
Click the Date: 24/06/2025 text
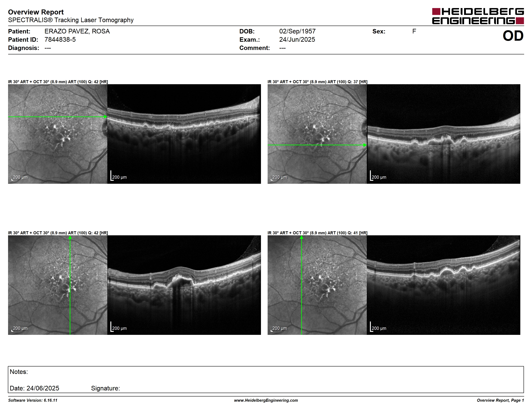(x=34, y=388)
